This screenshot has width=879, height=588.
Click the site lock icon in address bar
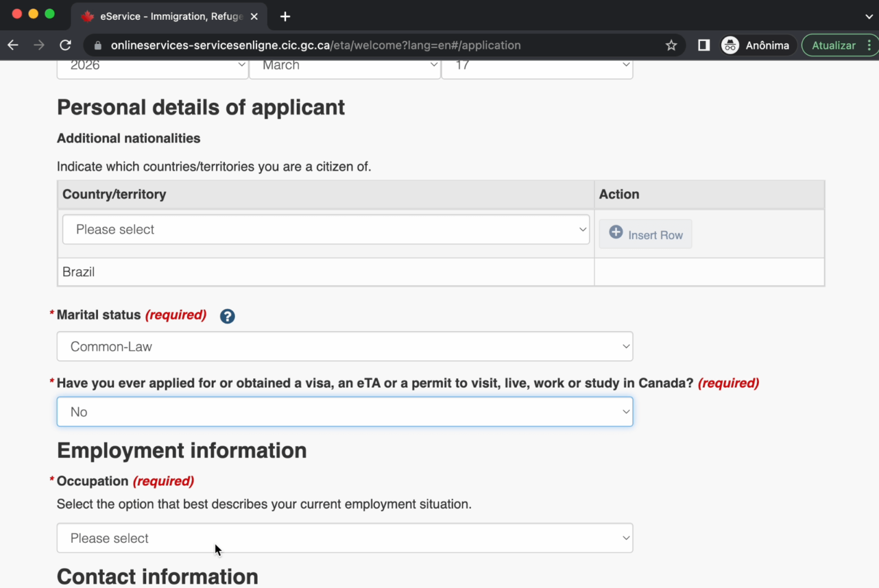[97, 45]
